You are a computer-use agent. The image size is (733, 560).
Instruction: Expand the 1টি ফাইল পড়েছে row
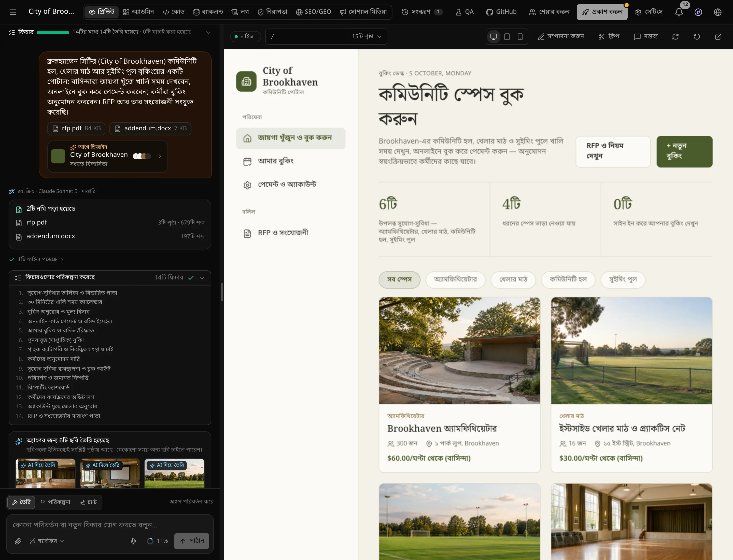(37, 259)
